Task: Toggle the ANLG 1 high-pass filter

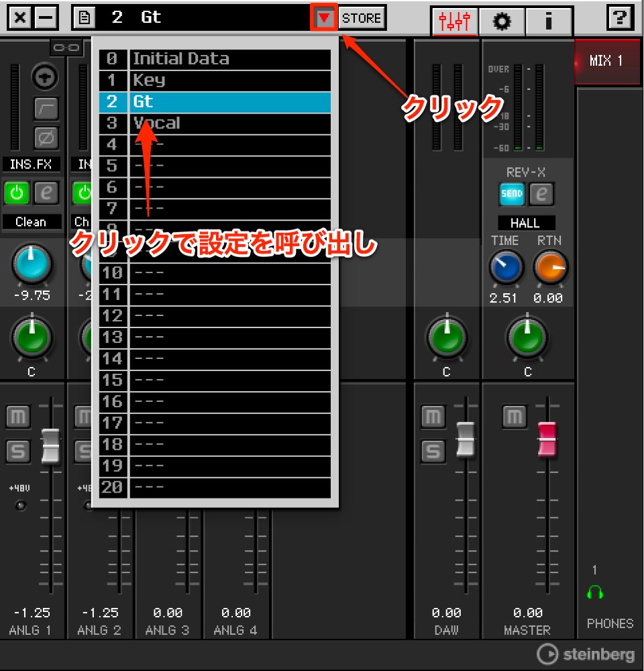Action: tap(46, 108)
